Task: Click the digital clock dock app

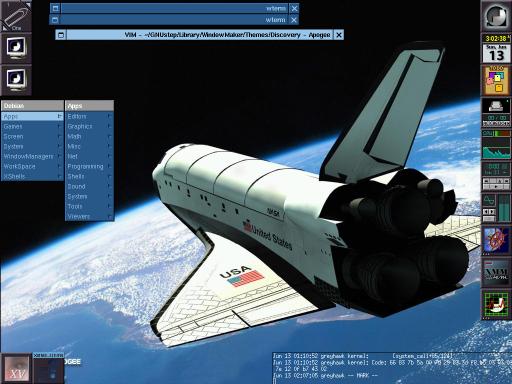Action: [496, 39]
